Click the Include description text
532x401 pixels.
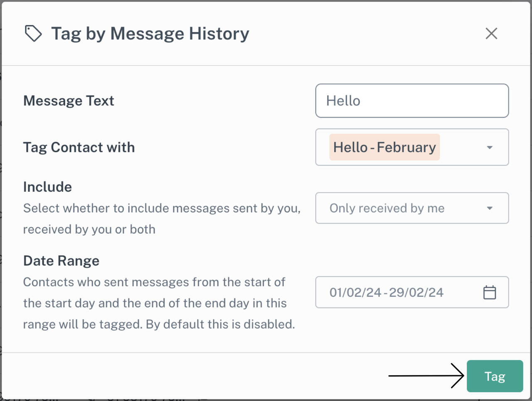point(161,218)
